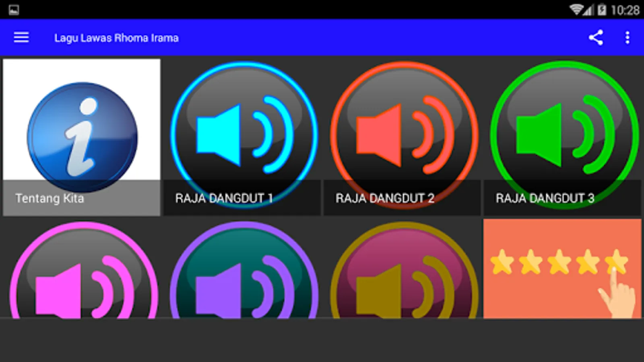The image size is (644, 362).
Task: Tap the share icon in the app bar
Action: click(596, 37)
